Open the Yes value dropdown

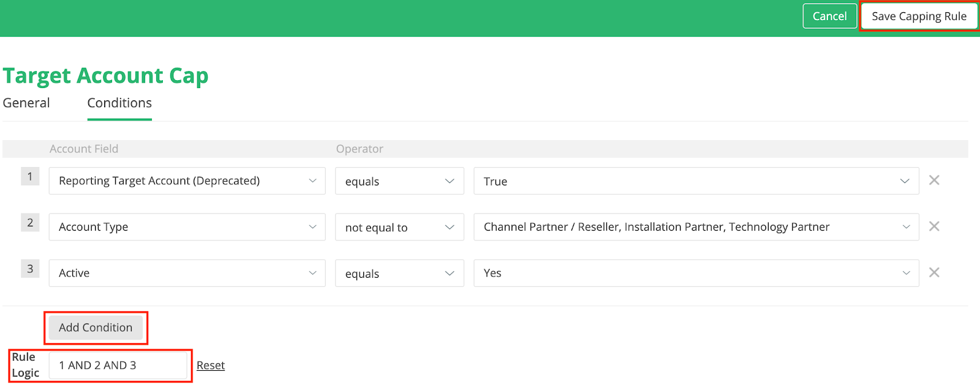(696, 273)
